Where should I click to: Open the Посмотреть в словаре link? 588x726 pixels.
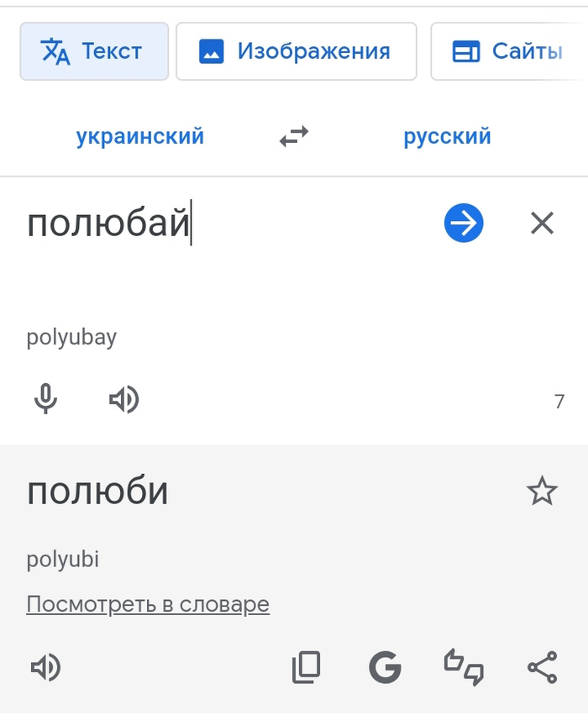tap(148, 604)
